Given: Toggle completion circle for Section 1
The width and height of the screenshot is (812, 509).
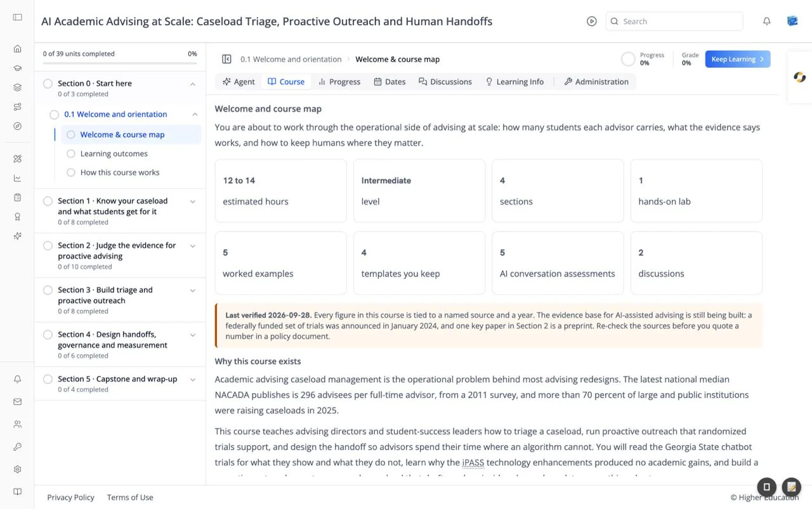Looking at the screenshot, I should (x=48, y=201).
